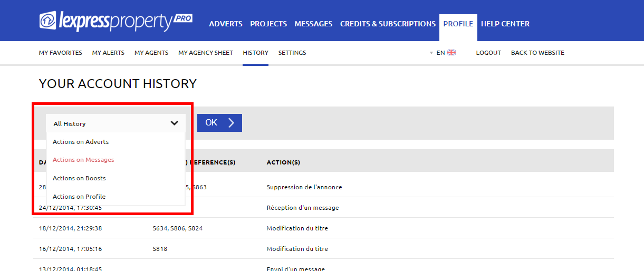Viewport: 644px width, 271px height.
Task: Click the OK button
Action: [219, 123]
